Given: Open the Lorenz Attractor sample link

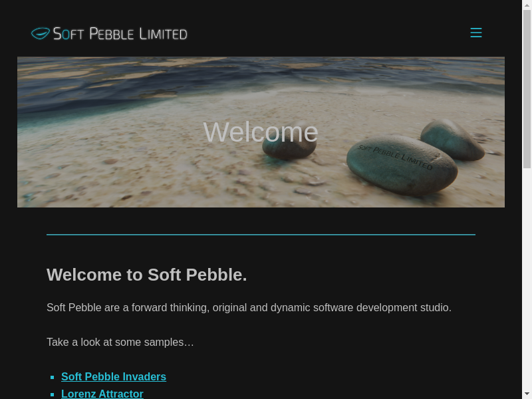Looking at the screenshot, I should [102, 394].
